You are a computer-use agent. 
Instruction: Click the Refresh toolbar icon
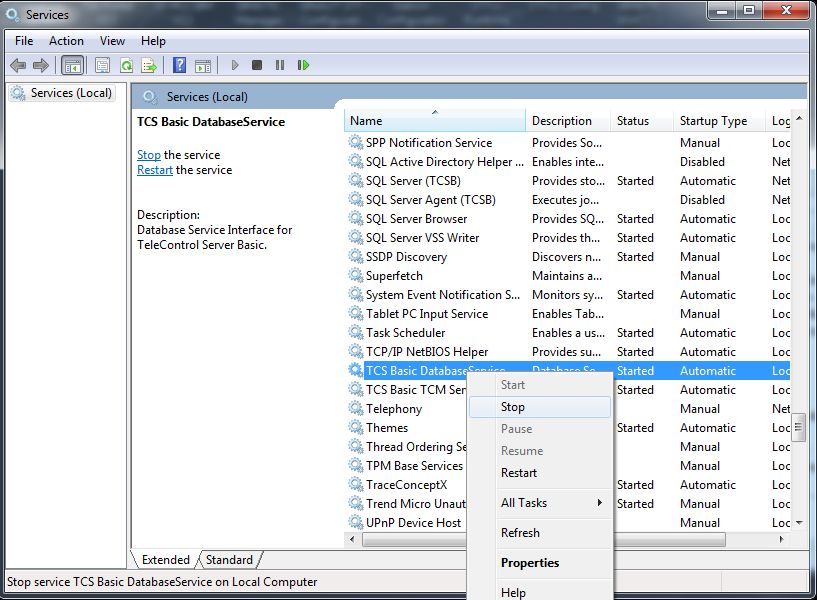126,65
